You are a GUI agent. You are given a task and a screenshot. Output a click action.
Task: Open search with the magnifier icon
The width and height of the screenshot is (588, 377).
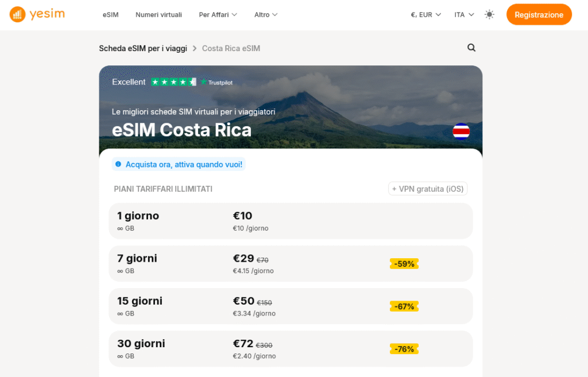tap(471, 48)
